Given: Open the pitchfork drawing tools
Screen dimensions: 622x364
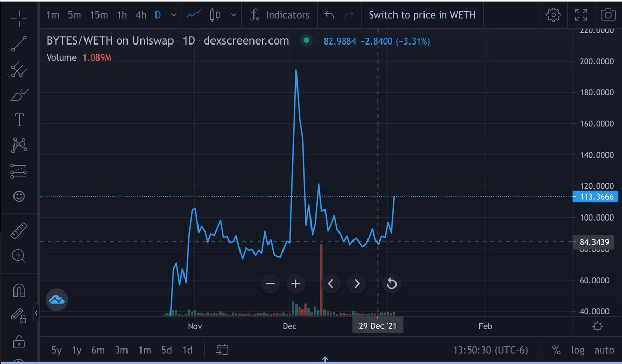Looking at the screenshot, I should click(x=19, y=69).
